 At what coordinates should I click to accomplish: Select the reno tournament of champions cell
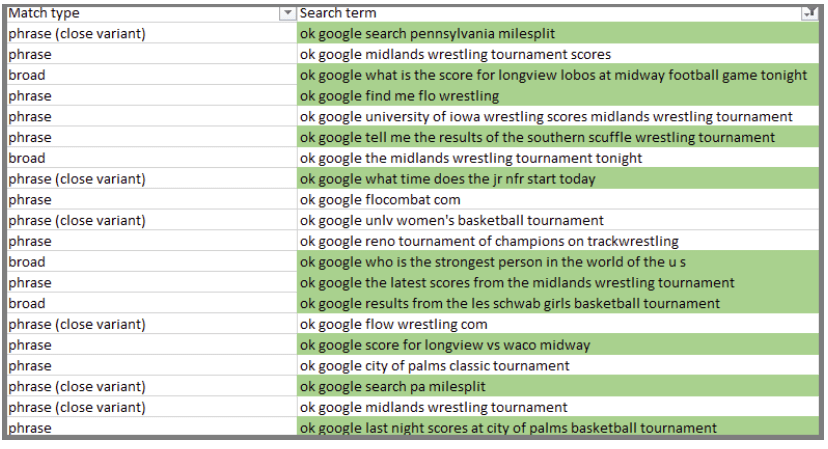tap(489, 241)
